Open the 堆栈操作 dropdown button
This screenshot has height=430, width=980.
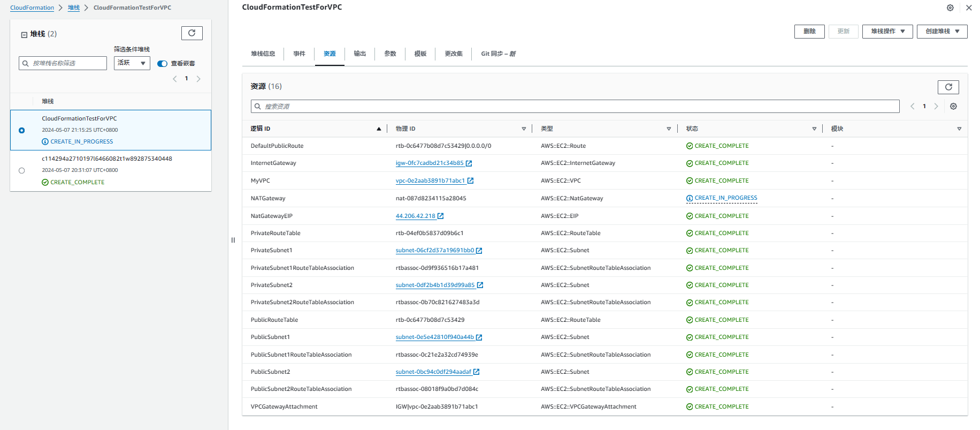(x=887, y=32)
